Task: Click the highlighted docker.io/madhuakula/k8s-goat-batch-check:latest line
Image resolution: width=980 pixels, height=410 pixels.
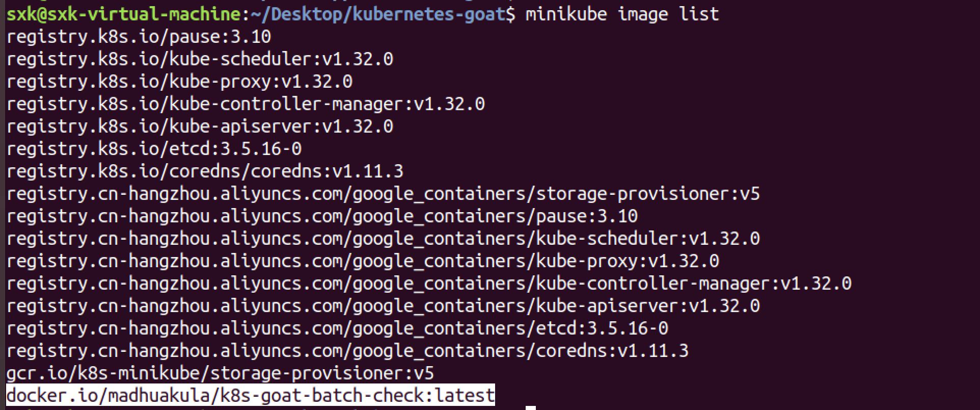Action: point(250,396)
